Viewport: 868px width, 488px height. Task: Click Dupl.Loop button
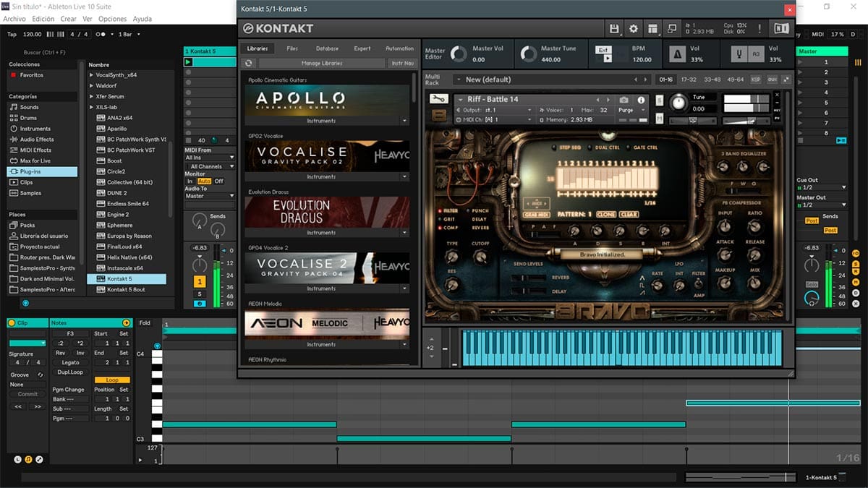[x=70, y=372]
